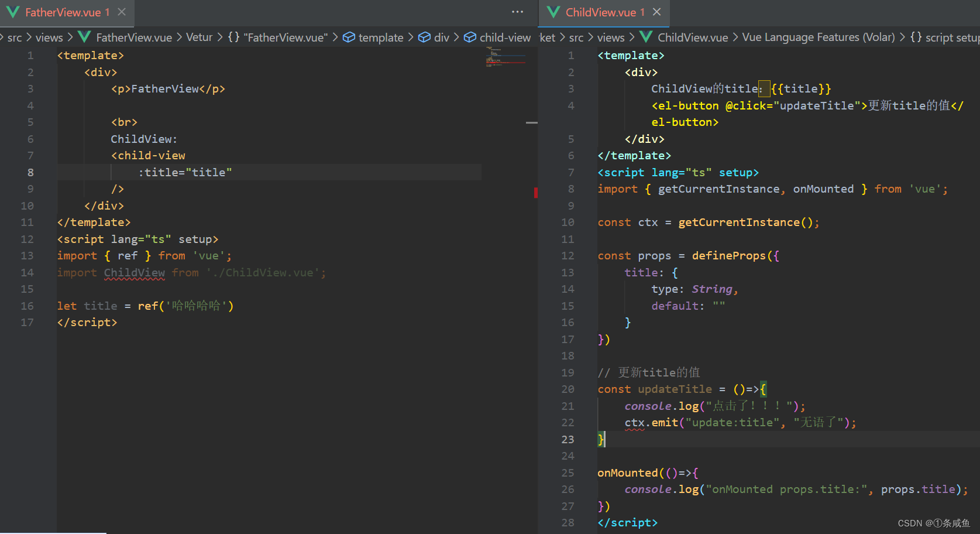980x534 pixels.
Task: Switch to the ChildView.vue tab
Action: pos(605,12)
